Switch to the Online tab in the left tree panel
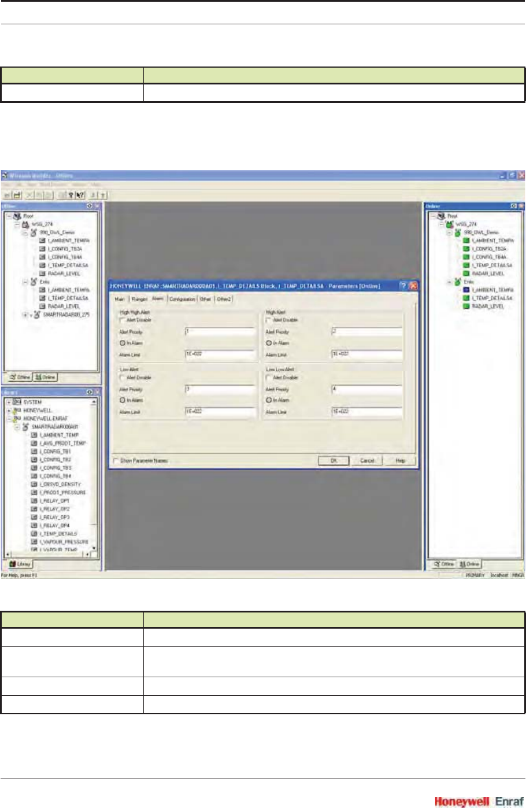 pyautogui.click(x=45, y=377)
